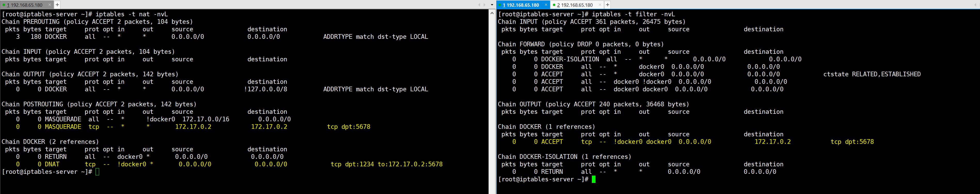Image resolution: width=980 pixels, height=194 pixels.
Task: Click DOCKER-ISOLATION target in FORWARD chain
Action: pyautogui.click(x=570, y=59)
